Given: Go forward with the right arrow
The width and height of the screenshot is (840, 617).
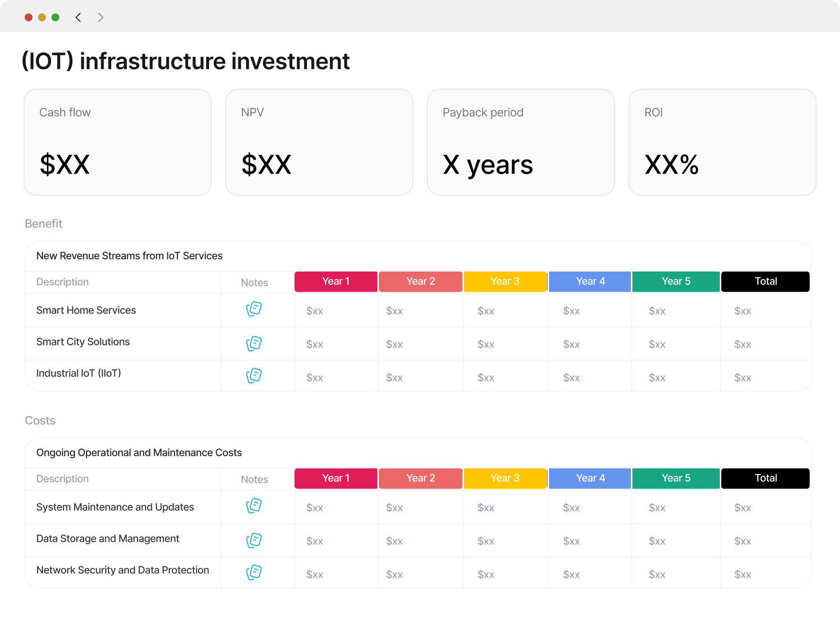Looking at the screenshot, I should [100, 18].
